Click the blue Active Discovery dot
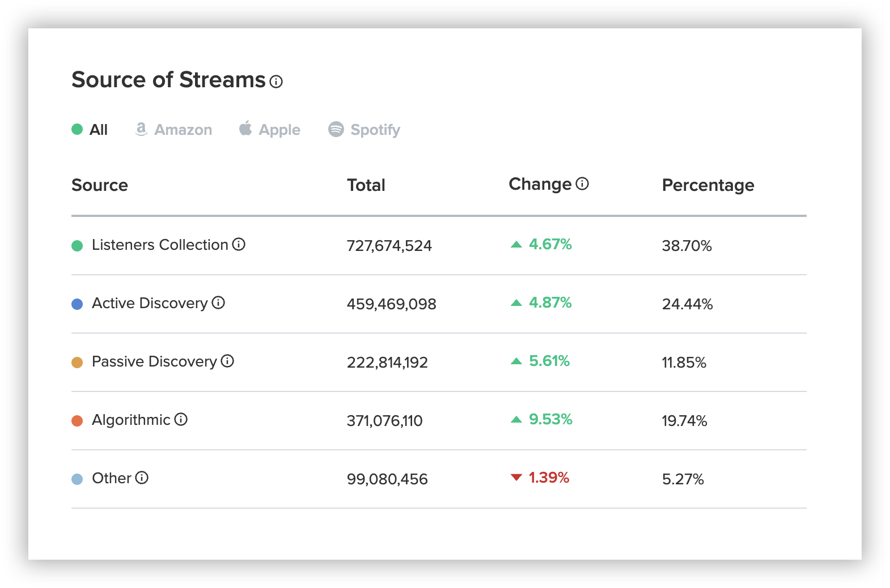The width and height of the screenshot is (890, 588). point(77,304)
